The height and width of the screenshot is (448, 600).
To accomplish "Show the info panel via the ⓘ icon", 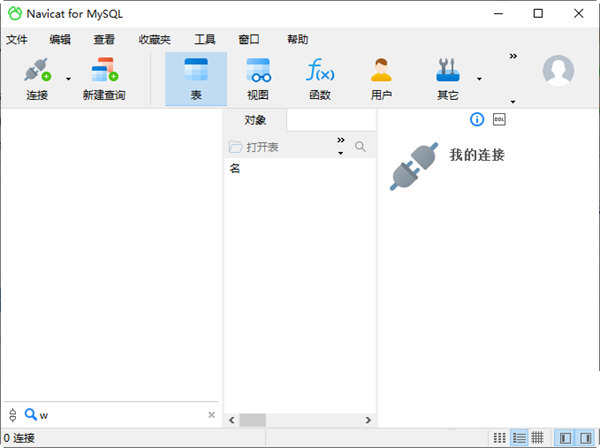I will [477, 119].
